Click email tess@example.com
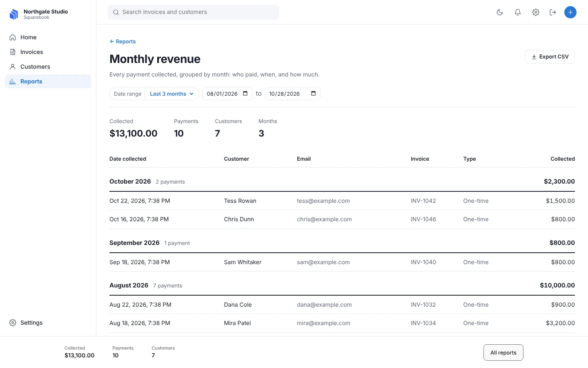Image resolution: width=588 pixels, height=368 pixels. click(323, 201)
